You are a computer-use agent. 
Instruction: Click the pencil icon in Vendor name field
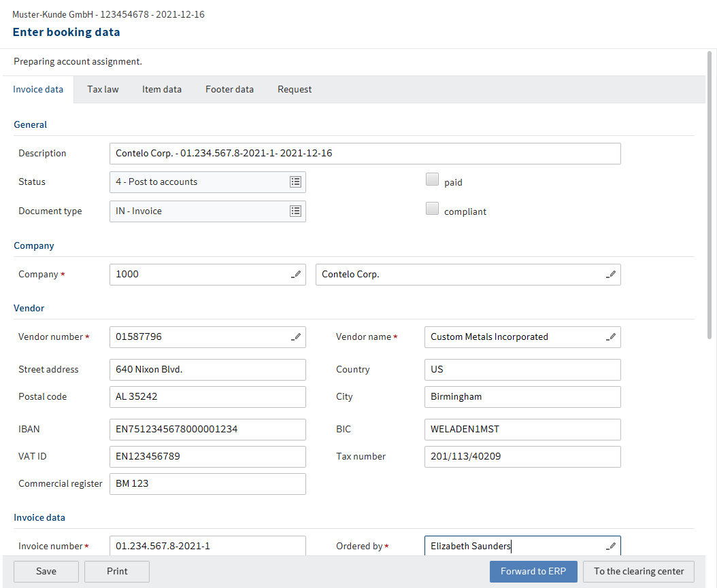[x=612, y=337]
